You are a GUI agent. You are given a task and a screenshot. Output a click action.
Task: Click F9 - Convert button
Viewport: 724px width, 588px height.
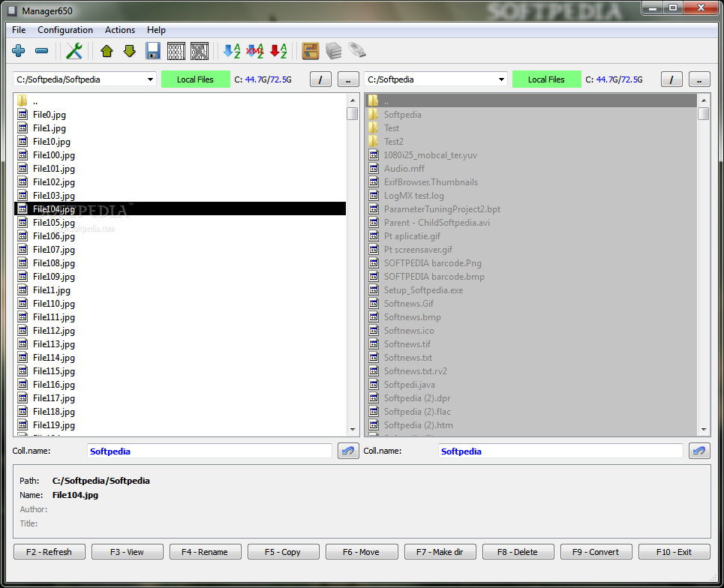click(x=596, y=552)
